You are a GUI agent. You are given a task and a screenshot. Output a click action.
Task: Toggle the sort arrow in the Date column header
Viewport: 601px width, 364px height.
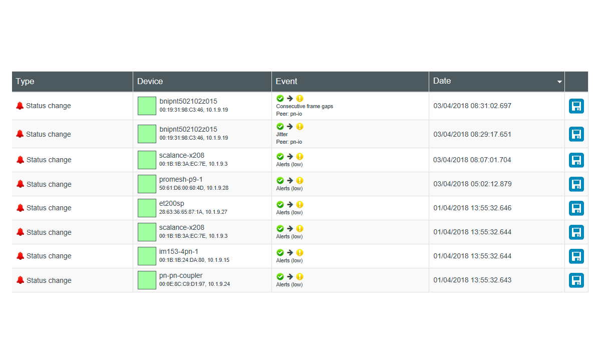(559, 82)
